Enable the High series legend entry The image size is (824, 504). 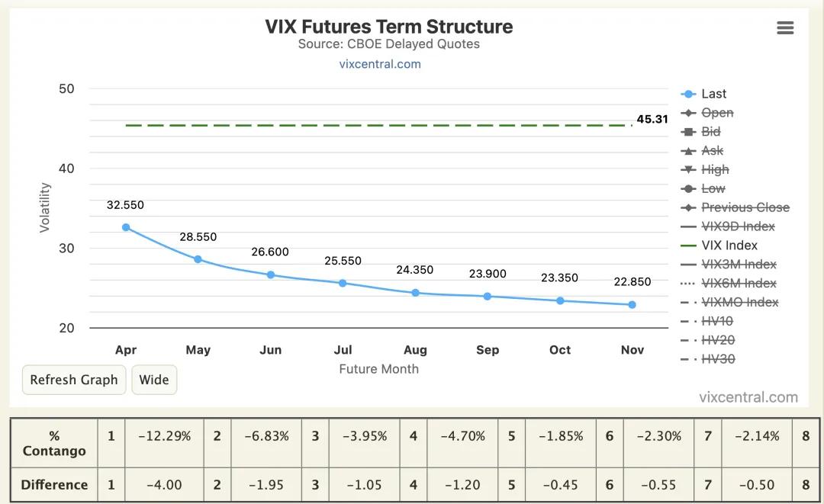715,169
